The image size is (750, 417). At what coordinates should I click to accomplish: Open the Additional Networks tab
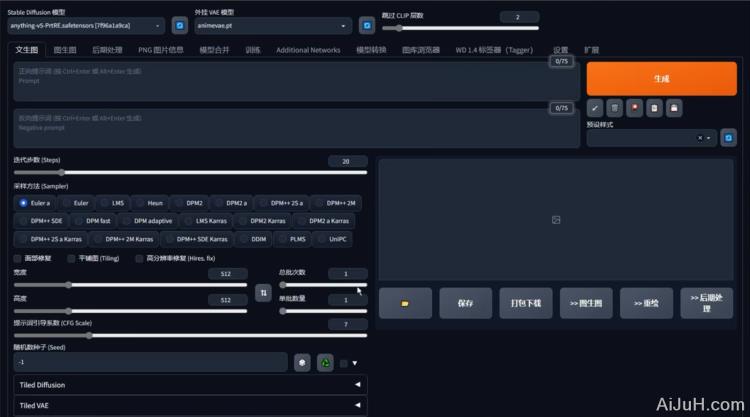[308, 49]
